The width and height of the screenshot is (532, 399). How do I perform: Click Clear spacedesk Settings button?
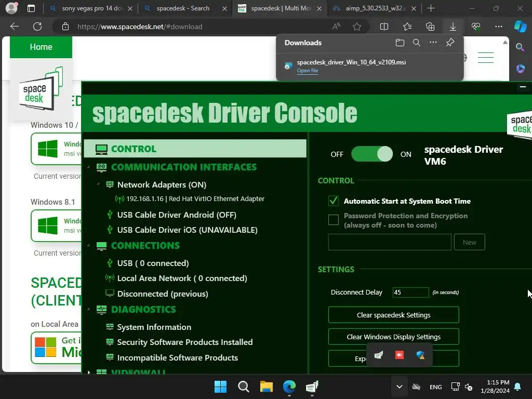click(394, 315)
